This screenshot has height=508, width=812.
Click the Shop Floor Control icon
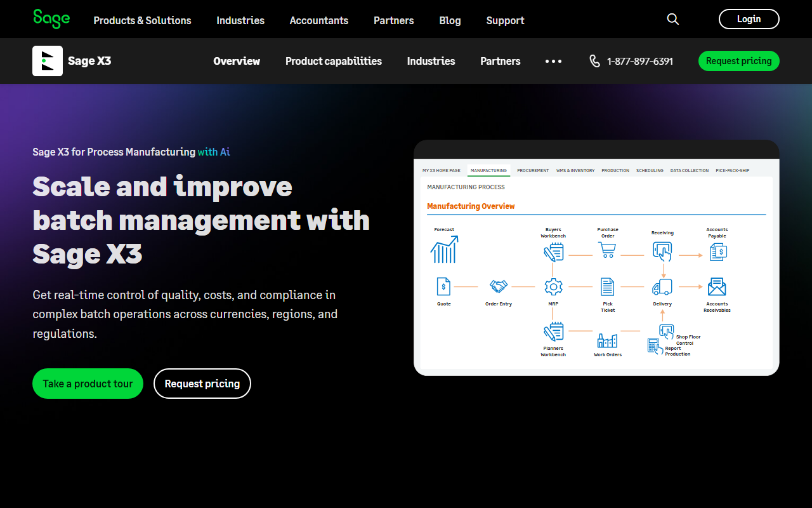point(666,331)
